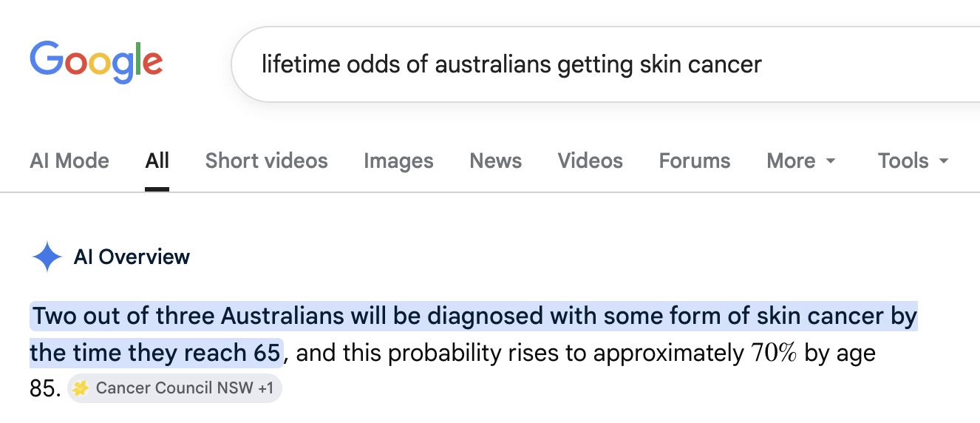The image size is (980, 423).
Task: Click the caret arrow beside More
Action: point(831,161)
